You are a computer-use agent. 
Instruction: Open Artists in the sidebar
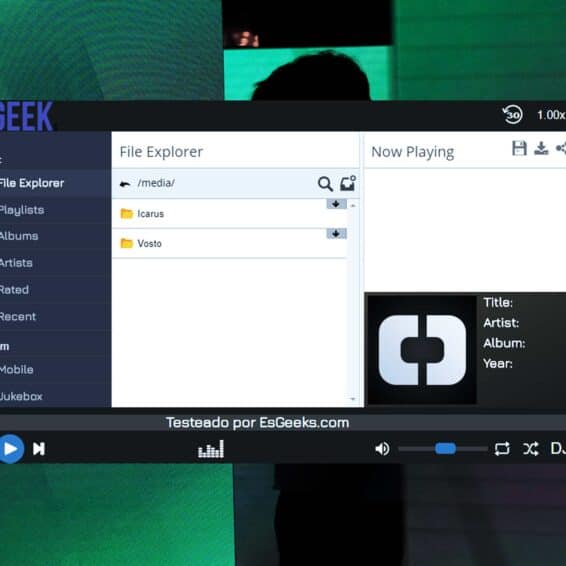[x=55, y=263]
